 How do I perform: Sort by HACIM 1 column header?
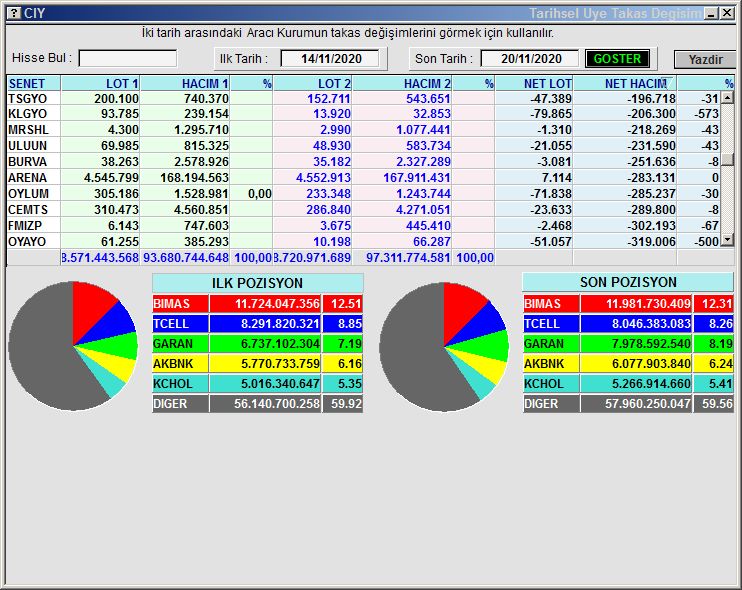pyautogui.click(x=185, y=83)
